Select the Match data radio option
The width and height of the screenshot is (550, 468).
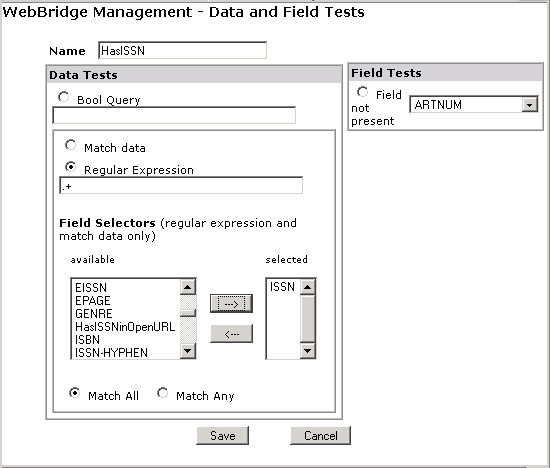[x=71, y=145]
